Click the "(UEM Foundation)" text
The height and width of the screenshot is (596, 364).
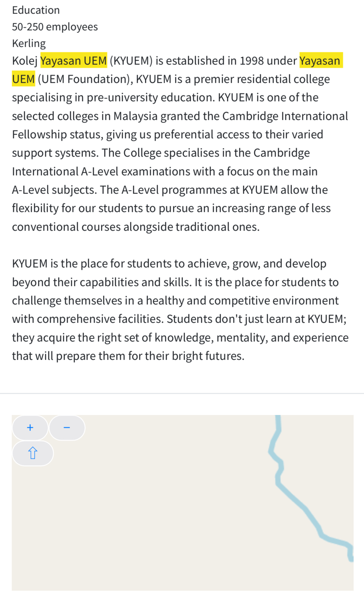tap(85, 79)
